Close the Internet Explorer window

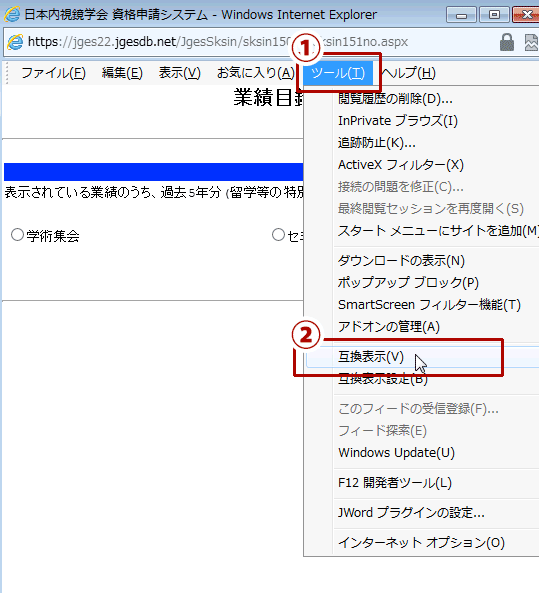pyautogui.click(x=526, y=15)
